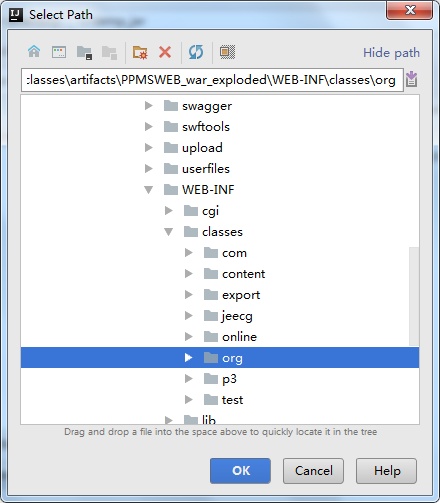440x503 pixels.
Task: Select the export folder icon
Action: 211,295
